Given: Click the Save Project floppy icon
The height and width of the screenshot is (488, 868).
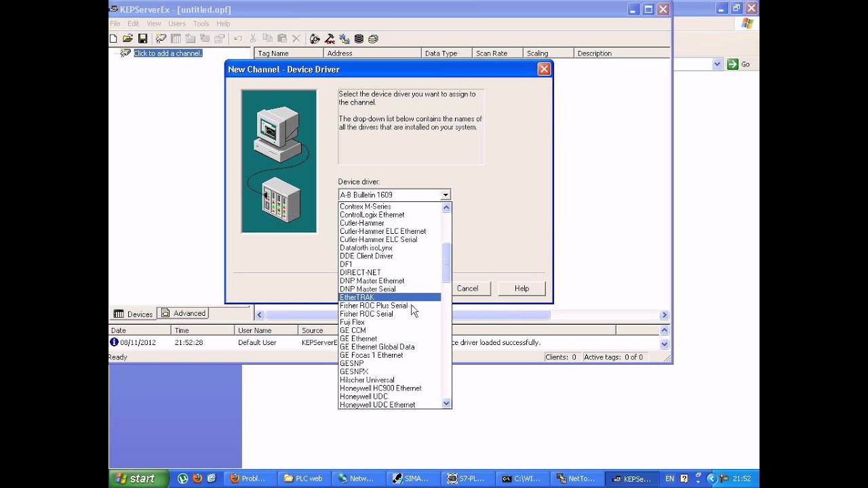Looking at the screenshot, I should pyautogui.click(x=142, y=39).
